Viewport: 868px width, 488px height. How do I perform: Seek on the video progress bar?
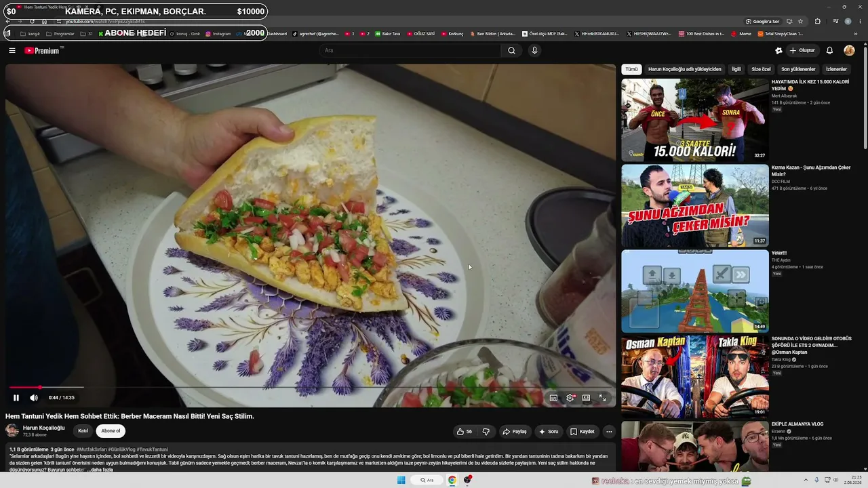[311, 388]
